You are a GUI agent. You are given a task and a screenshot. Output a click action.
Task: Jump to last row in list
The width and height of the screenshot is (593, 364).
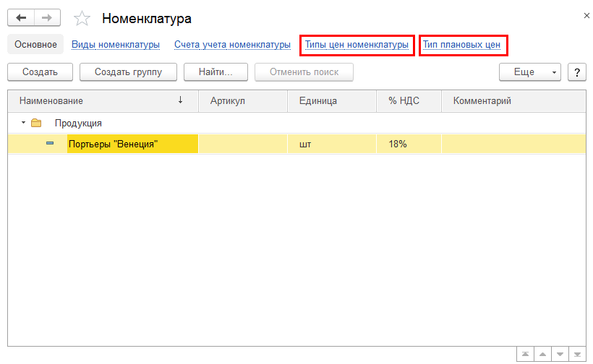pos(577,355)
